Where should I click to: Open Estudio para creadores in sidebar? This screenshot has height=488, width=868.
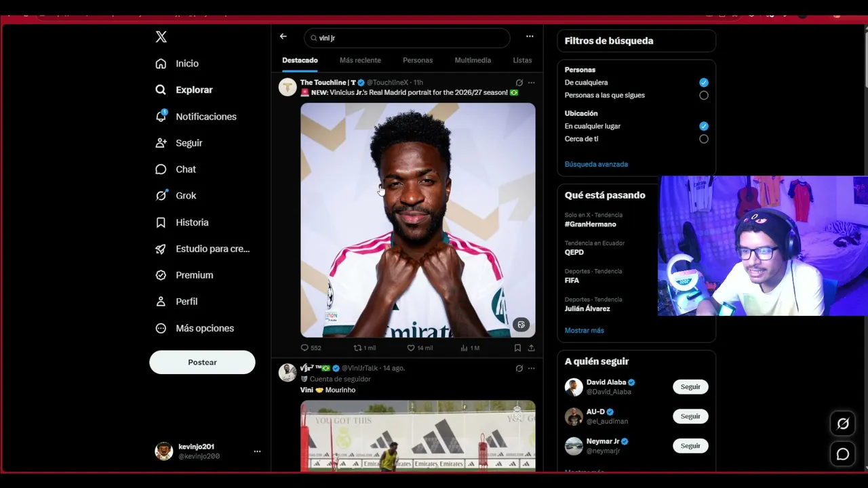[202, 249]
